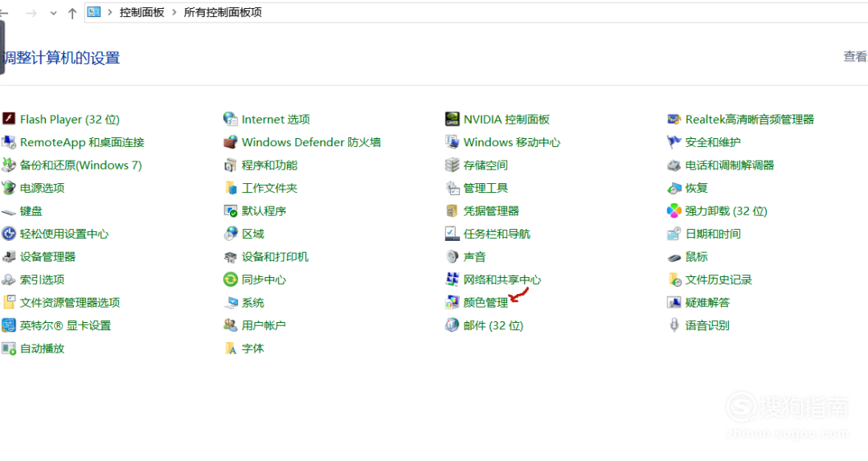
Task: Open the 声音 speaker icon
Action: click(x=452, y=256)
